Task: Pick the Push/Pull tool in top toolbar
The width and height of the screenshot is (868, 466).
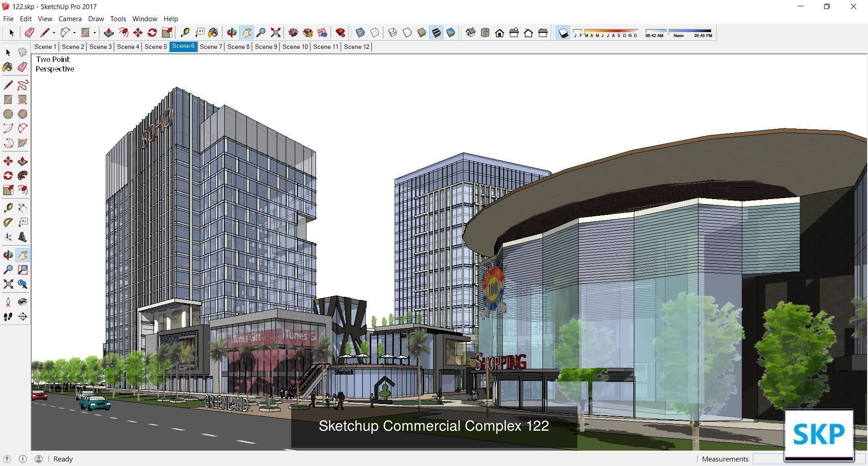Action: coord(108,33)
